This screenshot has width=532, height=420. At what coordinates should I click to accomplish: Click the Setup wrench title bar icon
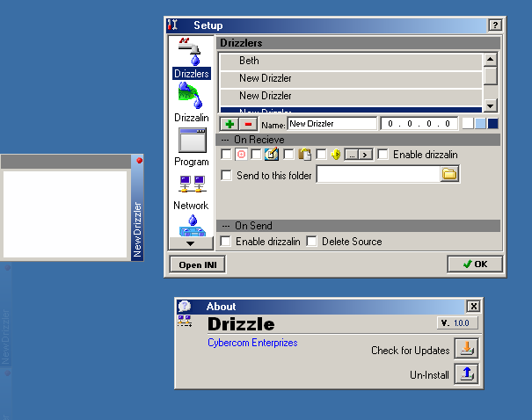click(172, 25)
